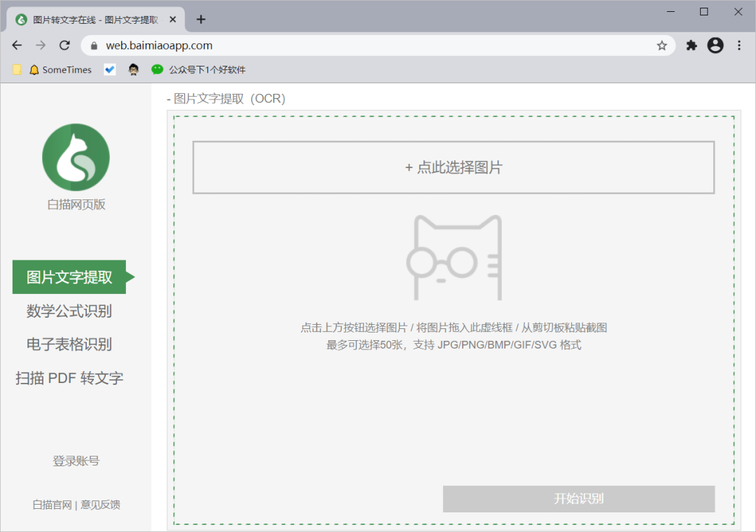The width and height of the screenshot is (756, 532).
Task: Select 图片文字提取 in the sidebar
Action: point(69,277)
